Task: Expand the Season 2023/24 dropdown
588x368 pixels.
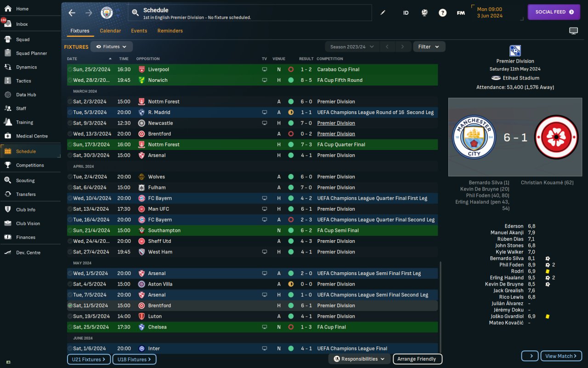Action: (x=352, y=46)
